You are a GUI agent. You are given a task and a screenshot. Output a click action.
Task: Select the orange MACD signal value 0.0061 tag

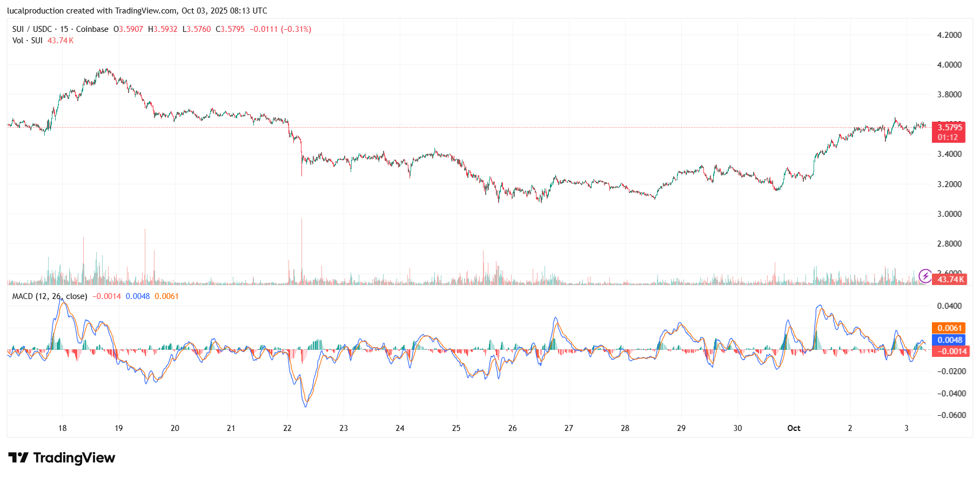pyautogui.click(x=949, y=328)
